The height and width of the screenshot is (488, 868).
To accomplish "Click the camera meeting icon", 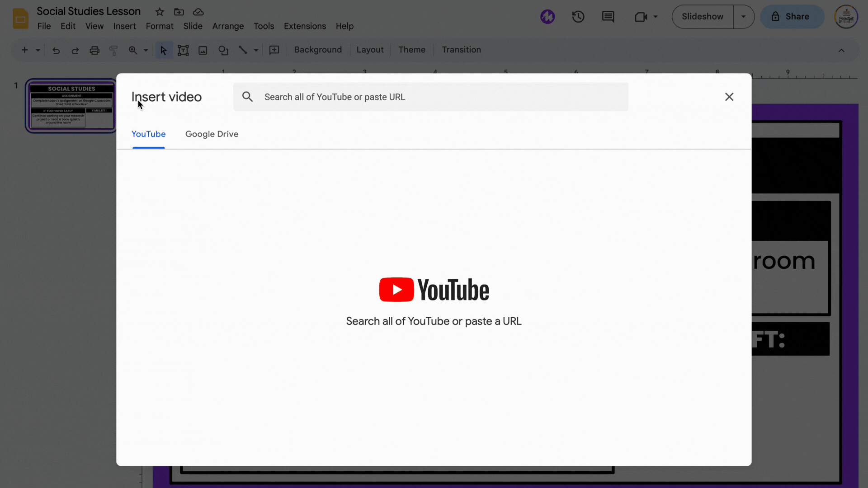I will coord(641,17).
